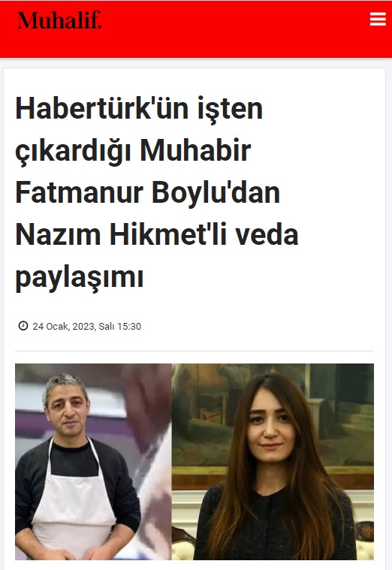This screenshot has height=570, width=392.
Task: Click the clock icon beside the date
Action: tap(23, 326)
